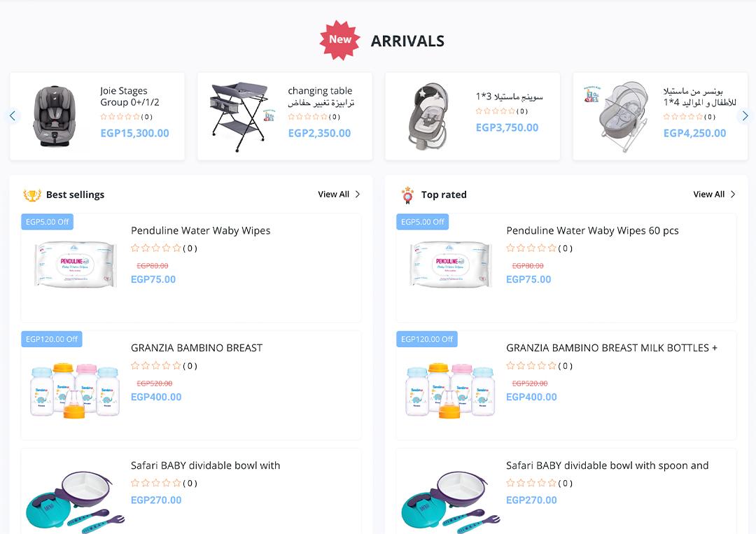This screenshot has width=756, height=534.
Task: Advance arrivals carousel with right arrow
Action: 745,116
